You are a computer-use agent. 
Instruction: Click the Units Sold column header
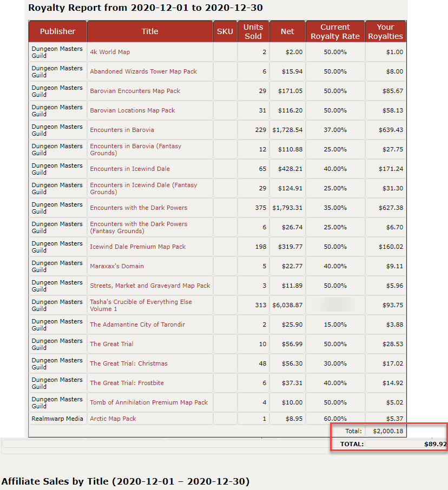coord(253,31)
